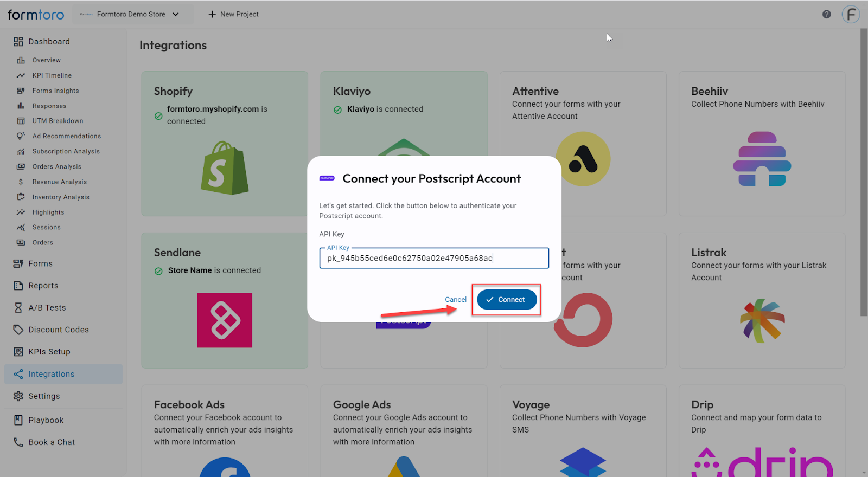Open the Beehiiv integration logo
Image resolution: width=868 pixels, height=477 pixels.
tap(762, 159)
